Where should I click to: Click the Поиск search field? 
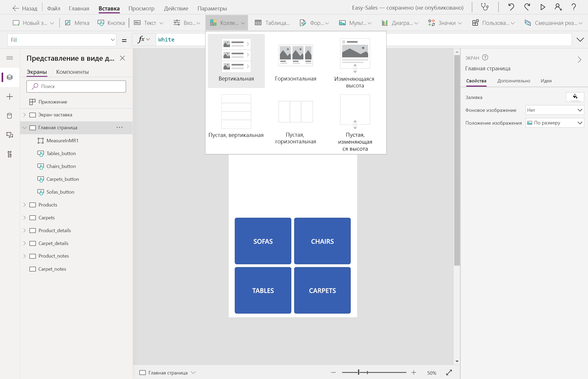coord(76,86)
